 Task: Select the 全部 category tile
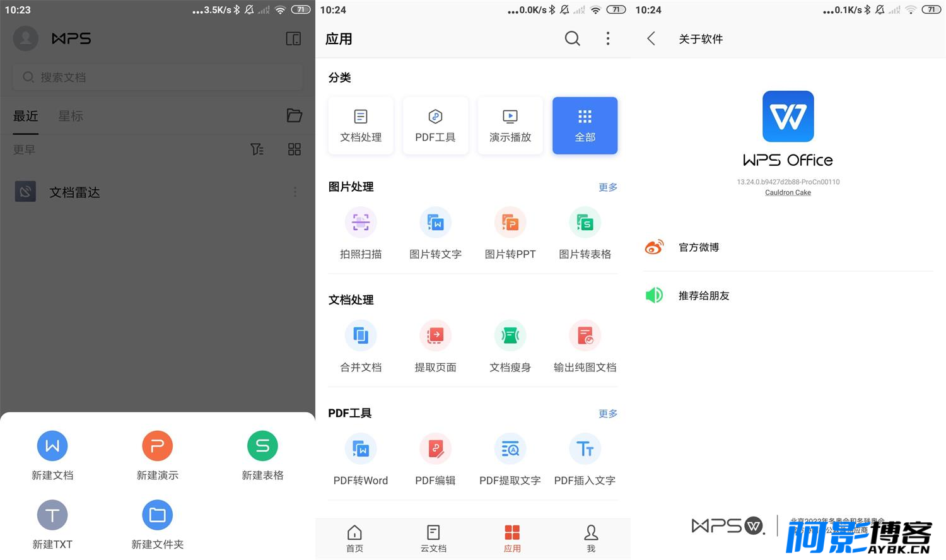pyautogui.click(x=585, y=125)
